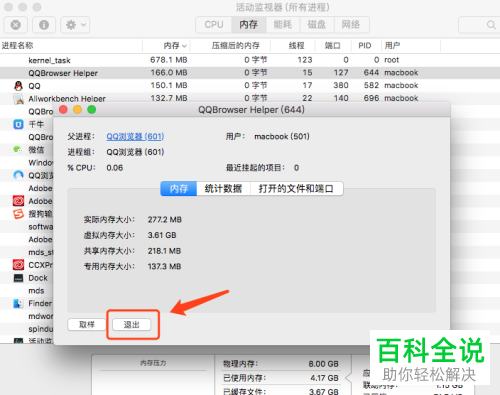
Task: Switch to the CPU tab
Action: 214,25
